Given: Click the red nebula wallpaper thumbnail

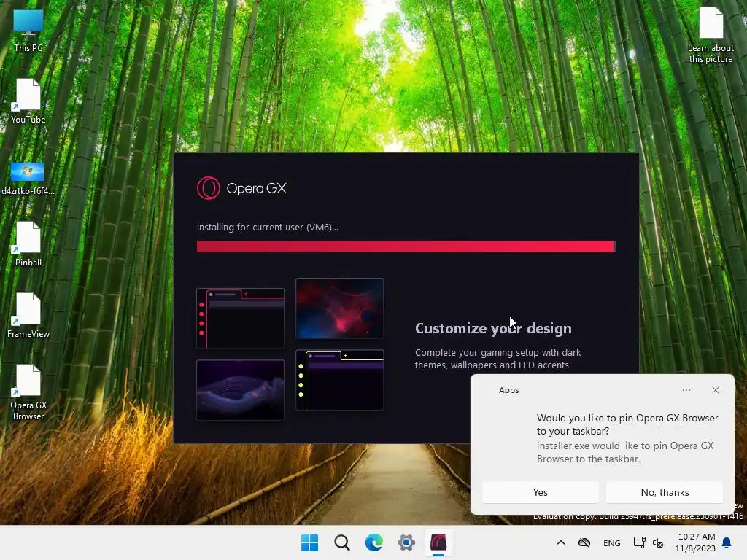Looking at the screenshot, I should click(340, 308).
